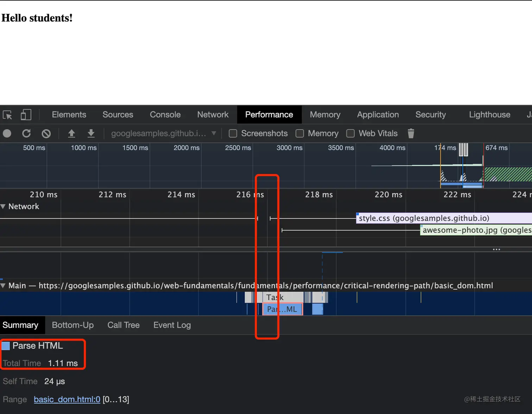Open the Security tab

[x=431, y=115]
